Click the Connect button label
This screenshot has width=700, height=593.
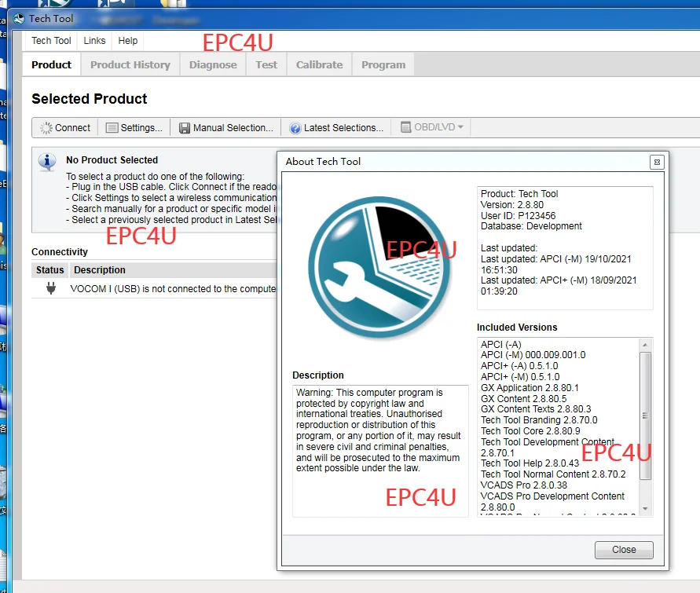tap(72, 128)
